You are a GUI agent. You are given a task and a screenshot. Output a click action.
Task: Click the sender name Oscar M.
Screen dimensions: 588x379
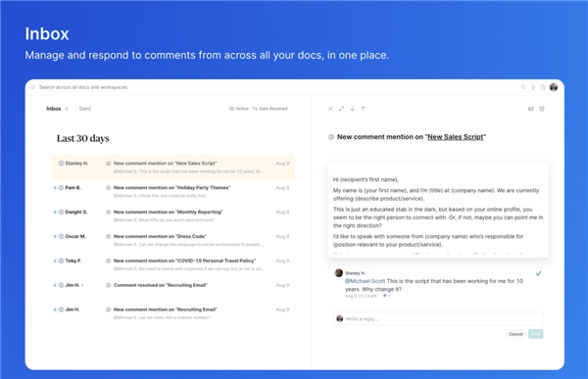[75, 237]
